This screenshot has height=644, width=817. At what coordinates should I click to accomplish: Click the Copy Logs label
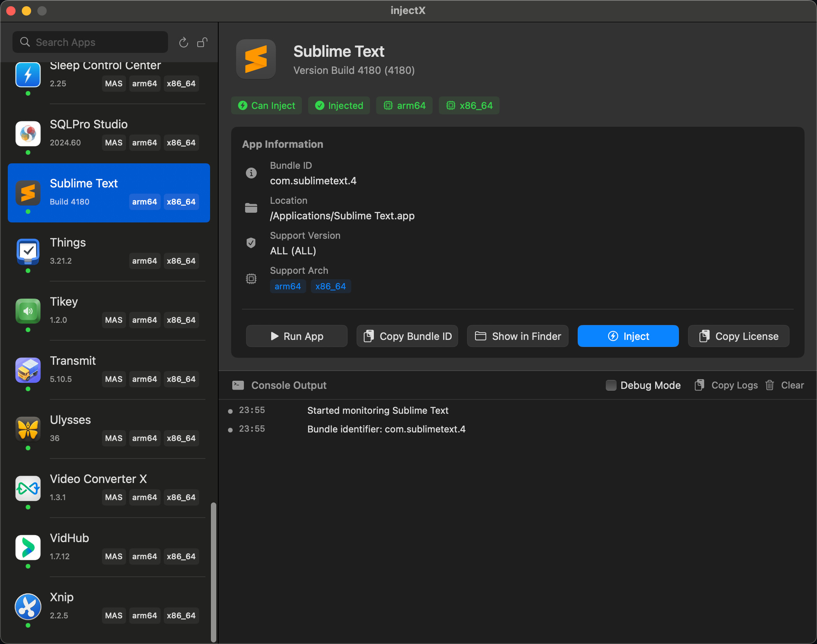[735, 385]
